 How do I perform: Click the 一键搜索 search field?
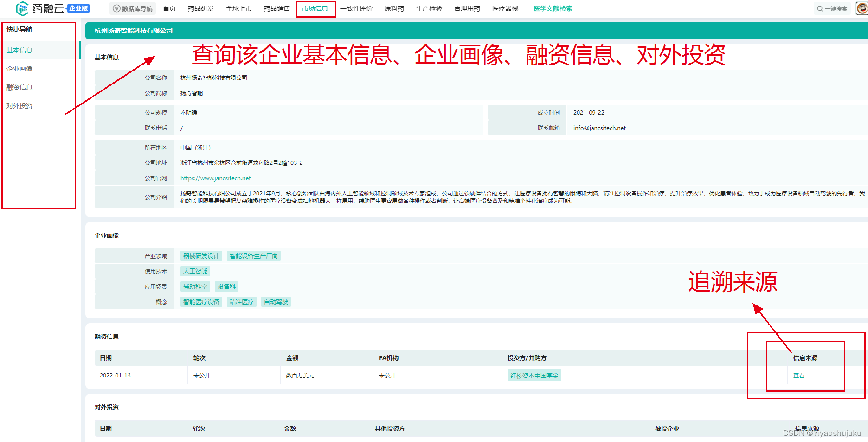pos(833,8)
